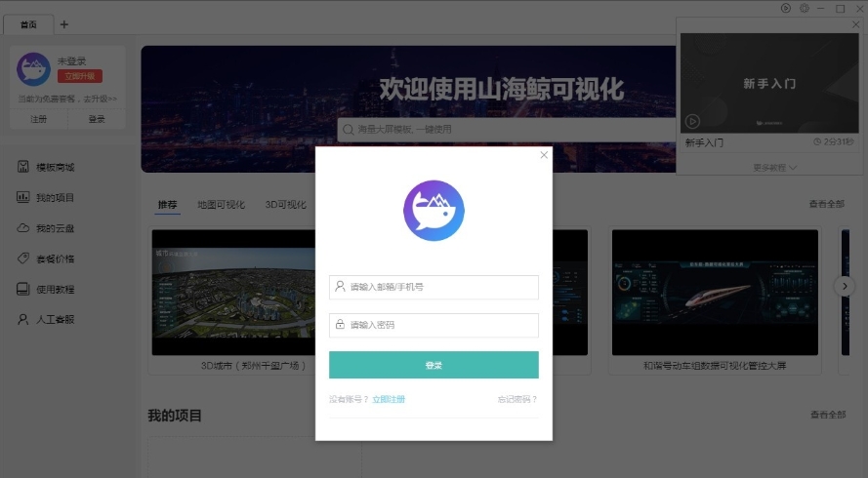Open the 3D城市（郑州千玺广场）thumbnail

[233, 292]
